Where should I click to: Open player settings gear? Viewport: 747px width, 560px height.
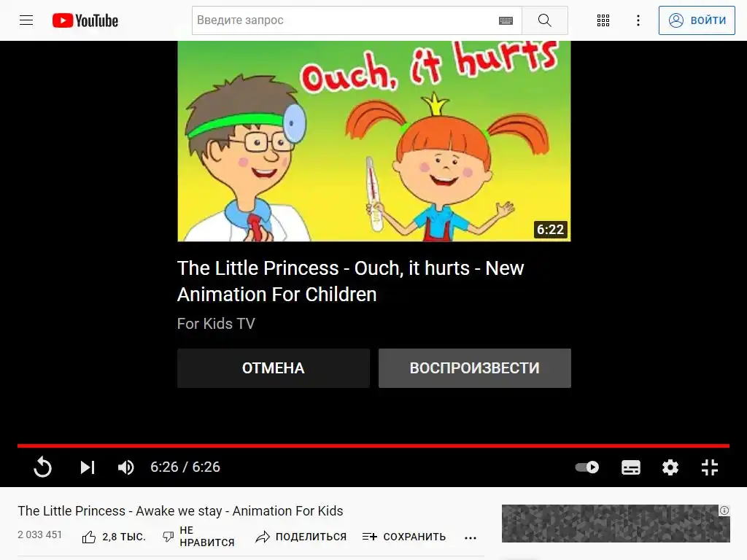pos(670,467)
